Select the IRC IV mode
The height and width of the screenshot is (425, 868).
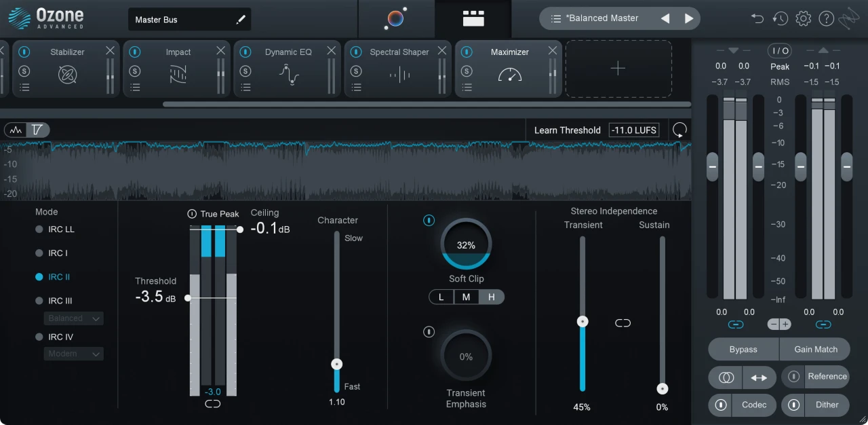[39, 337]
